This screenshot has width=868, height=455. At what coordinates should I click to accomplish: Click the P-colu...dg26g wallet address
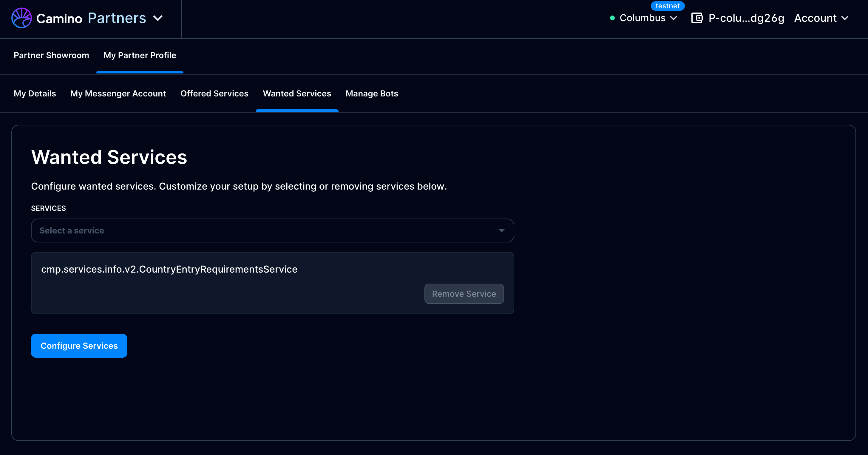point(746,18)
